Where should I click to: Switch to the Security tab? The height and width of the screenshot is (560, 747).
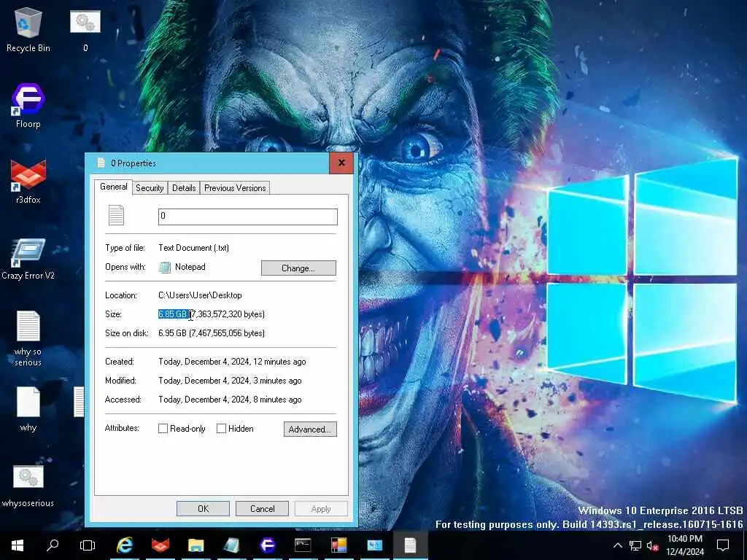150,188
